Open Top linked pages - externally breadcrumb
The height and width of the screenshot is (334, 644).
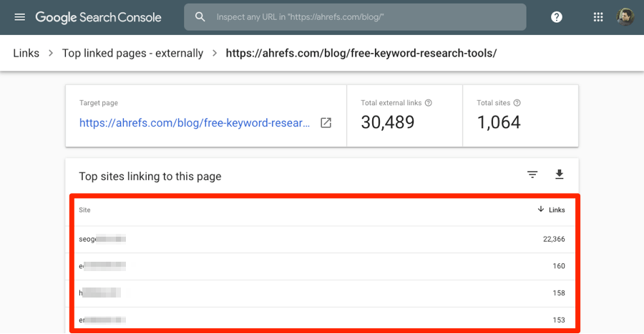click(132, 53)
